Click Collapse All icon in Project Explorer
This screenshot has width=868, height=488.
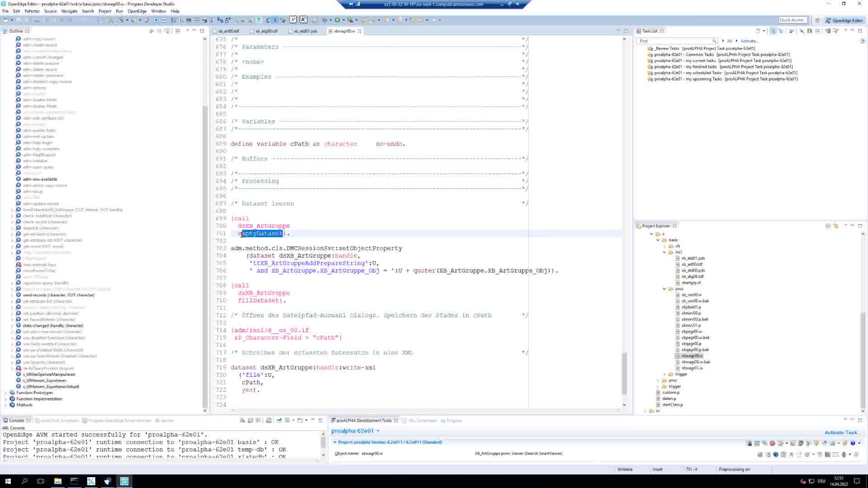828,226
